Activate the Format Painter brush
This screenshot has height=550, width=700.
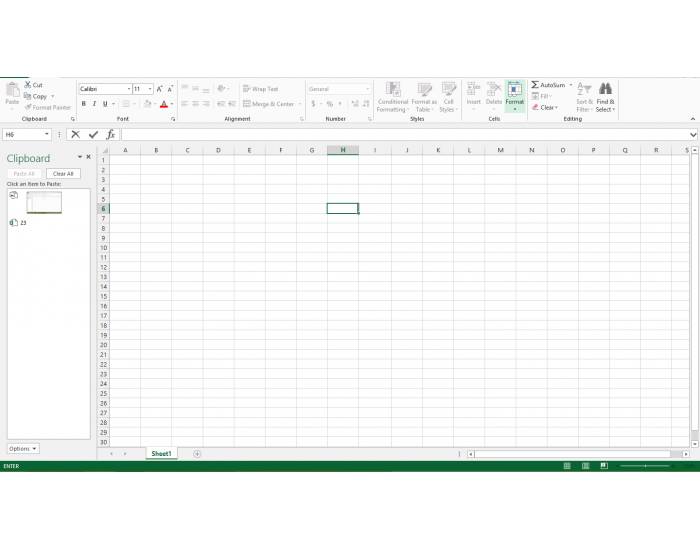[x=28, y=107]
